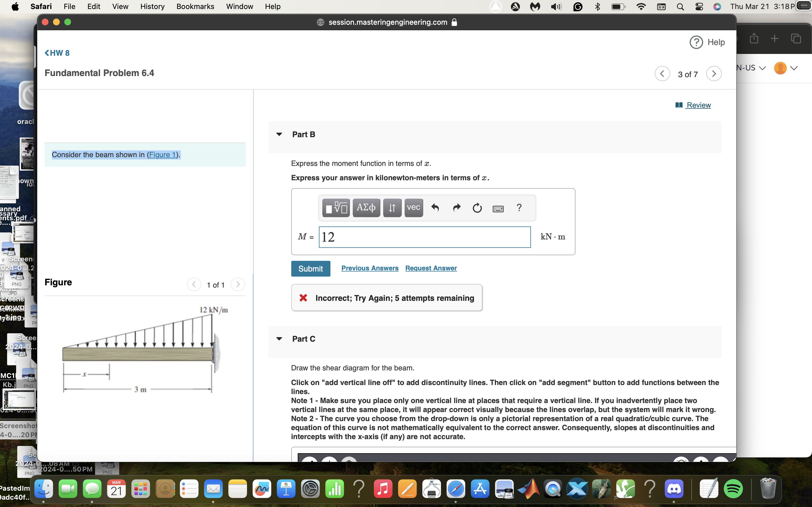Open the History menu in menu bar
Image resolution: width=812 pixels, height=507 pixels.
152,6
